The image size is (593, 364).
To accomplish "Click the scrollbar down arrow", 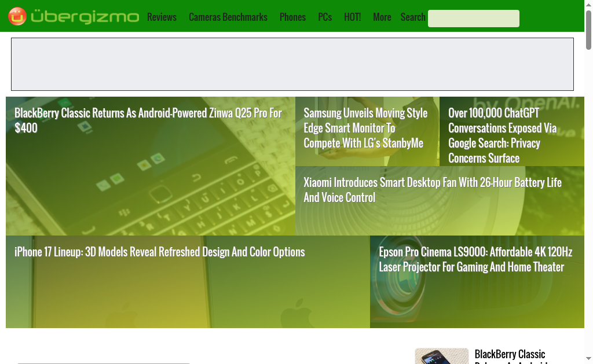I will [x=588, y=358].
